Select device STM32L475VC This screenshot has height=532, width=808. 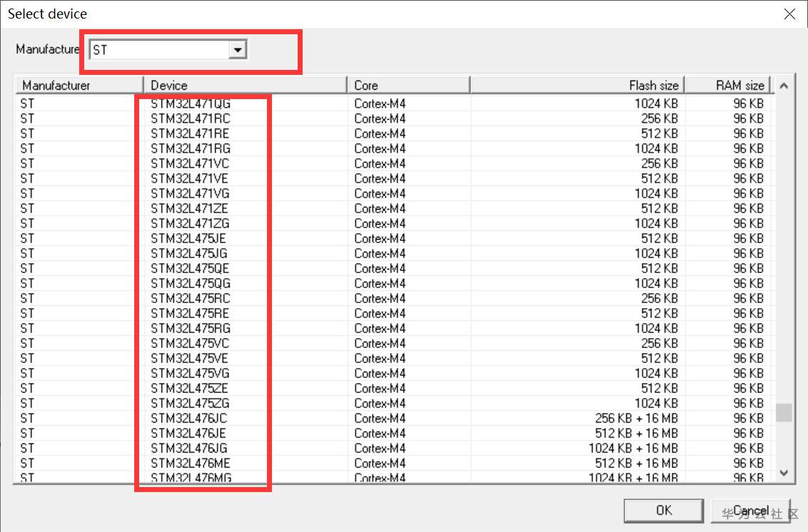coord(190,342)
